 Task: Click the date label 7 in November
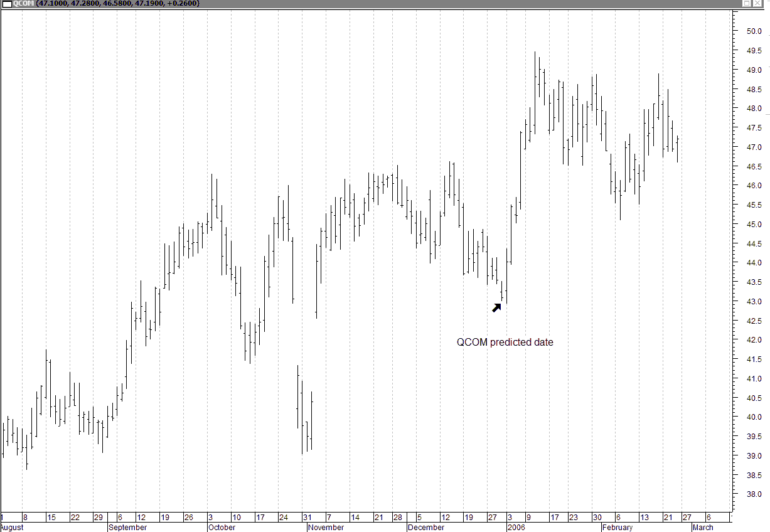pyautogui.click(x=329, y=518)
